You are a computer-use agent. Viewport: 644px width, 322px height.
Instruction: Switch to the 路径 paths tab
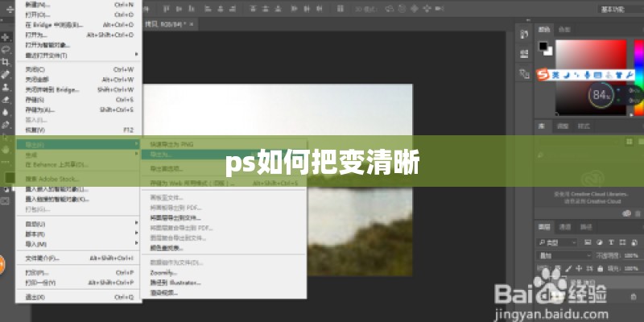[586, 227]
